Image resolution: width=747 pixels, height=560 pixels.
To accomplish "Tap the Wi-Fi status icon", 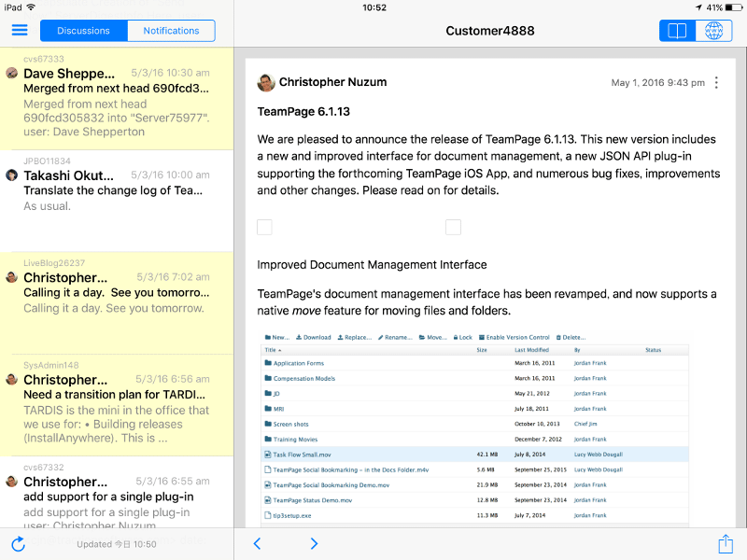I will point(31,7).
